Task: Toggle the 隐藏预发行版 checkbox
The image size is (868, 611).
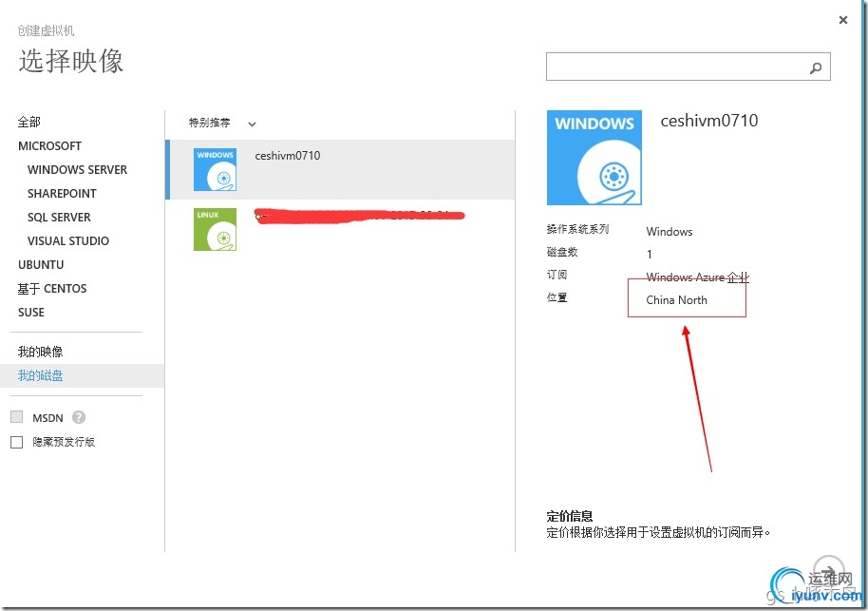Action: tap(16, 442)
